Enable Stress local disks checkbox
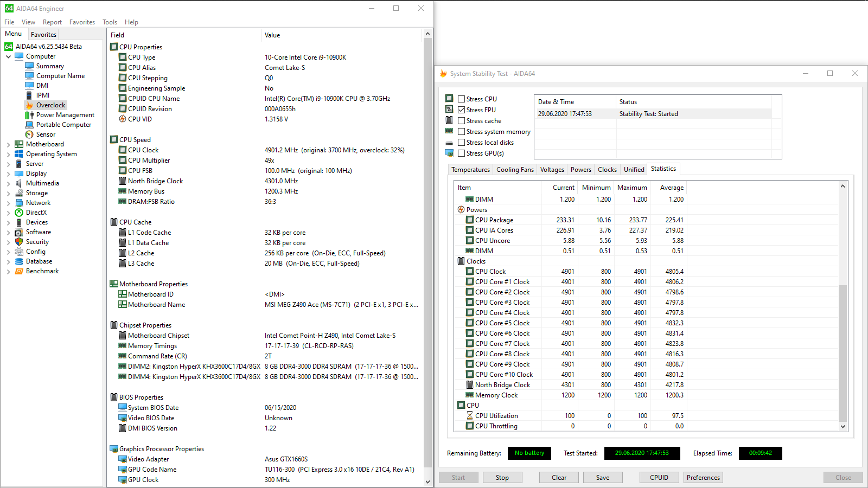Image resolution: width=868 pixels, height=488 pixels. pos(461,143)
